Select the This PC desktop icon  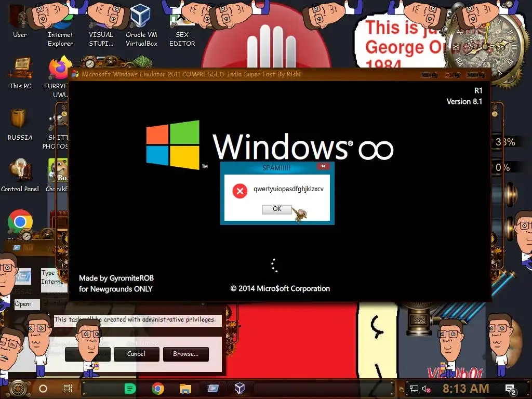(x=20, y=73)
